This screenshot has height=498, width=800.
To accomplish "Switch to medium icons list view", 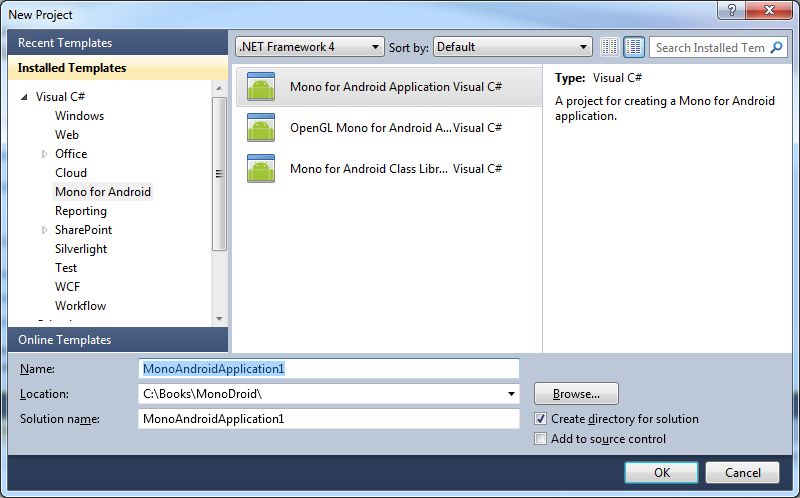I will 634,47.
